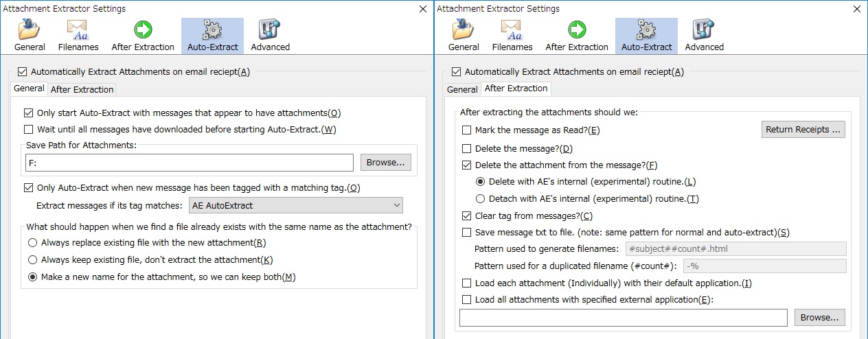Screen dimensions: 868x339
Task: Switch to After Extraction sub-tab in left window
Action: (82, 89)
